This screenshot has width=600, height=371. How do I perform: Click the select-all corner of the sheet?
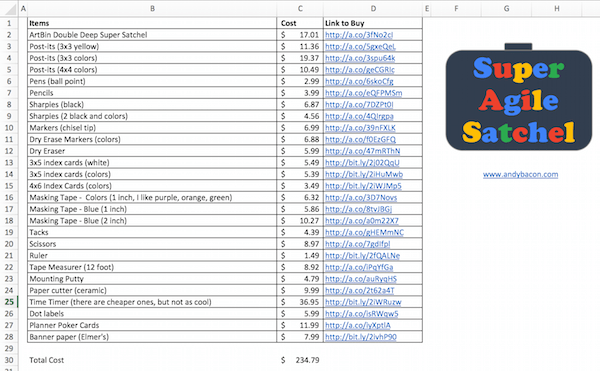9,8
